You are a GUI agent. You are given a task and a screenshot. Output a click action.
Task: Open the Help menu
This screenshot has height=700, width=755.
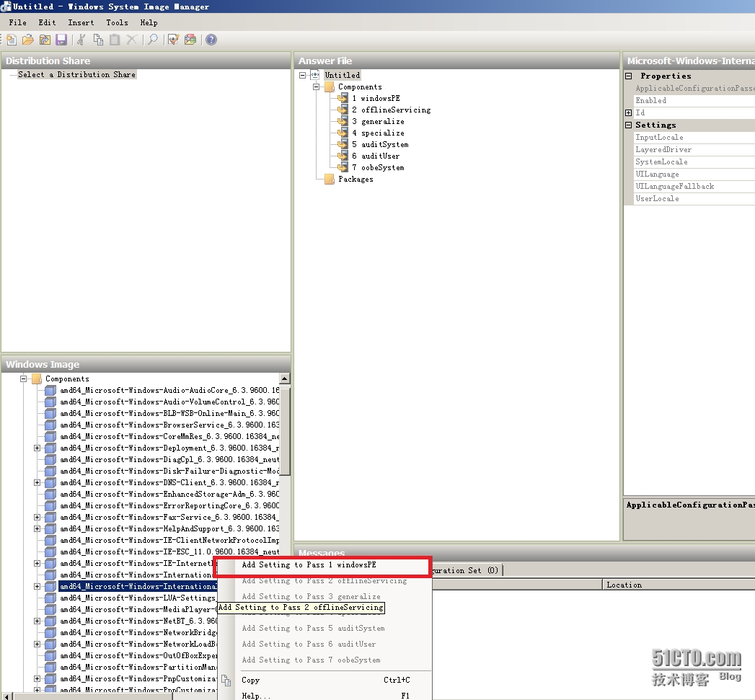149,22
